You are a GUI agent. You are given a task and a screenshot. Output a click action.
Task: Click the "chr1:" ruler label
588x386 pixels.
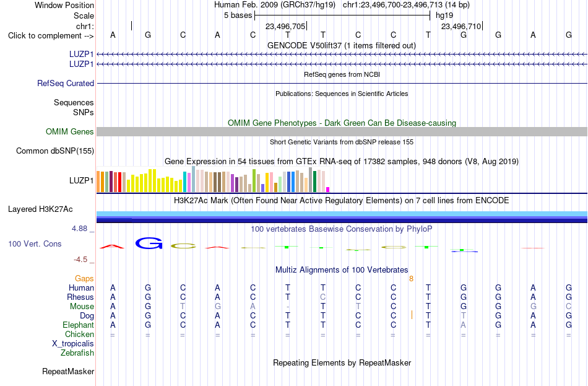[x=85, y=26]
